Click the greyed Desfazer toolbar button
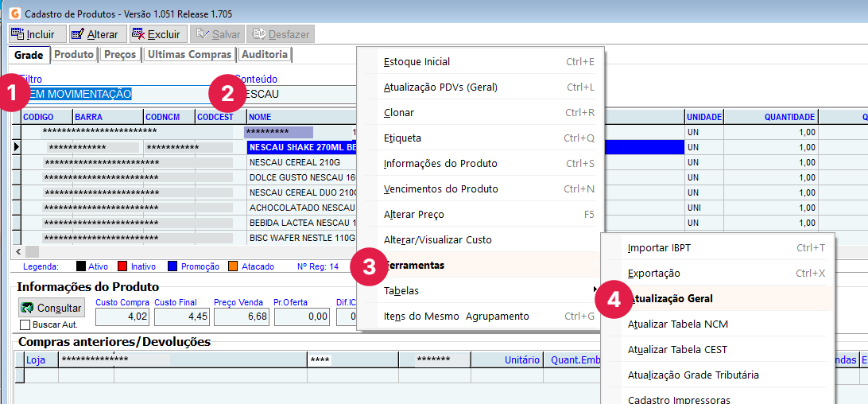 point(281,34)
